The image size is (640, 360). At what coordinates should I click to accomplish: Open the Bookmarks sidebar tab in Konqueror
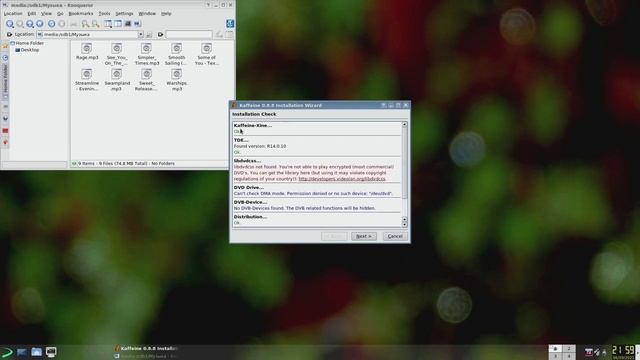point(5,46)
